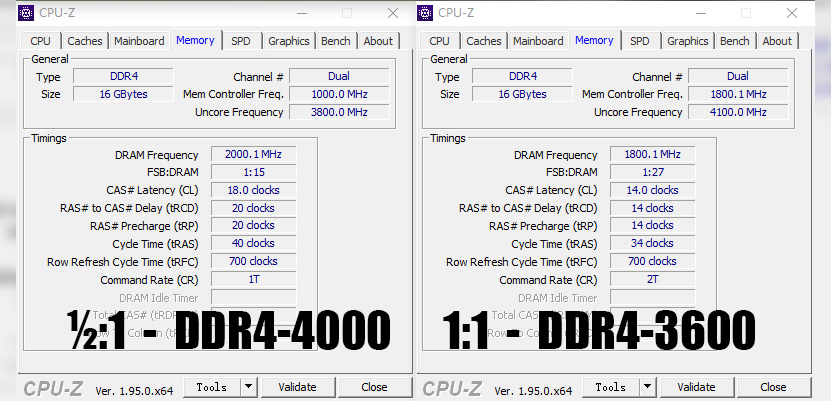Click the CPU-Z app icon in right title bar

(x=425, y=13)
